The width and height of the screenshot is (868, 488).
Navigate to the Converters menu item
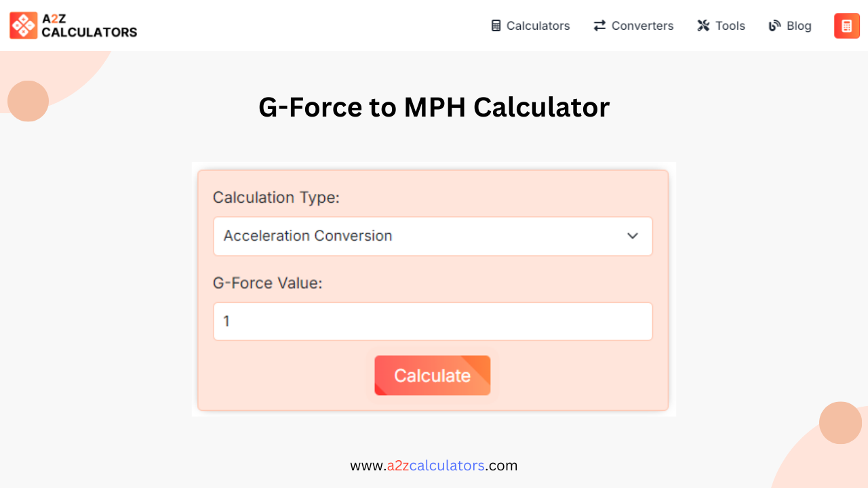point(633,25)
